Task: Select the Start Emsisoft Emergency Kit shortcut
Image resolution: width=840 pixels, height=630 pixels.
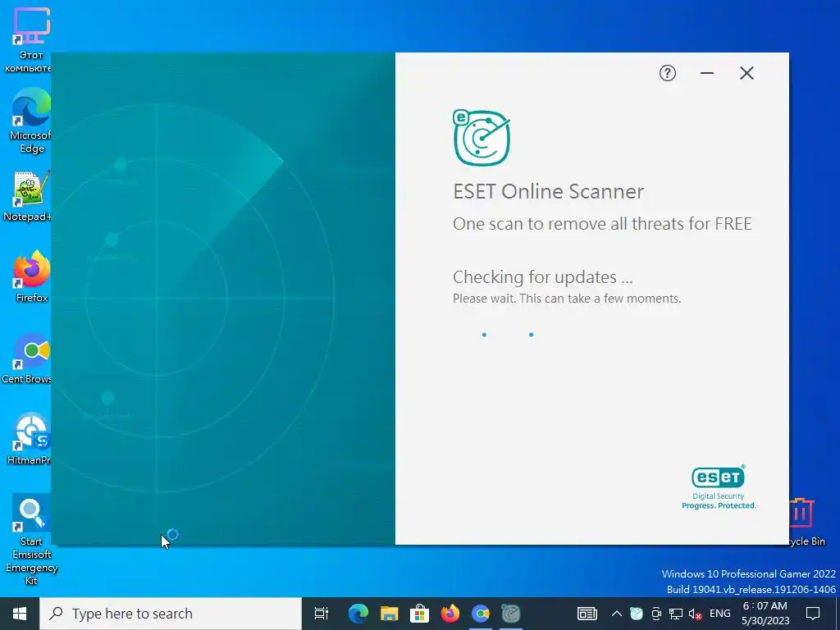Action: pyautogui.click(x=31, y=540)
